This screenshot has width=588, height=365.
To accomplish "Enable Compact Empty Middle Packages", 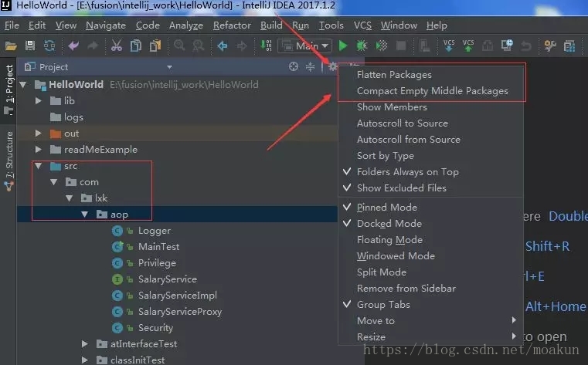I will 430,91.
